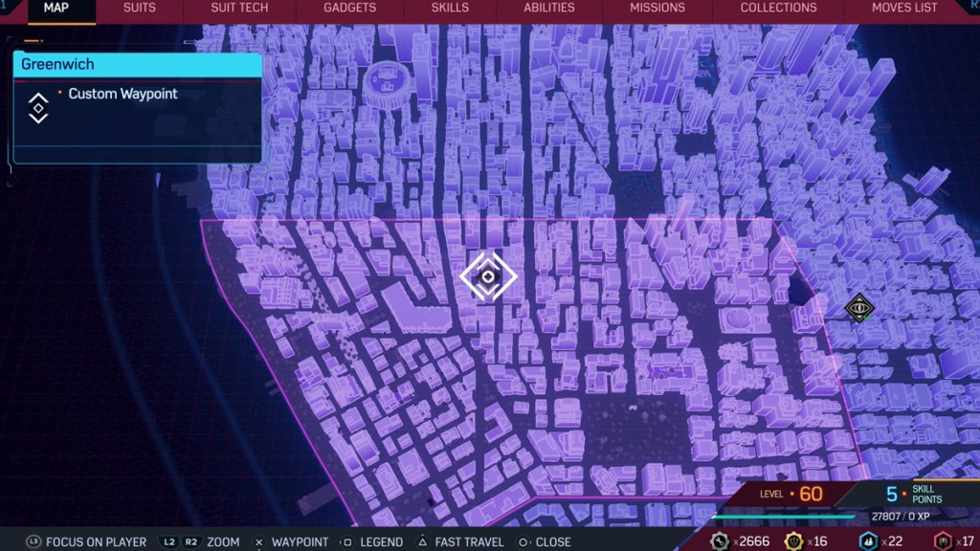Screen dimensions: 980x551
Task: Click the R2 zoom in button
Action: (x=192, y=541)
